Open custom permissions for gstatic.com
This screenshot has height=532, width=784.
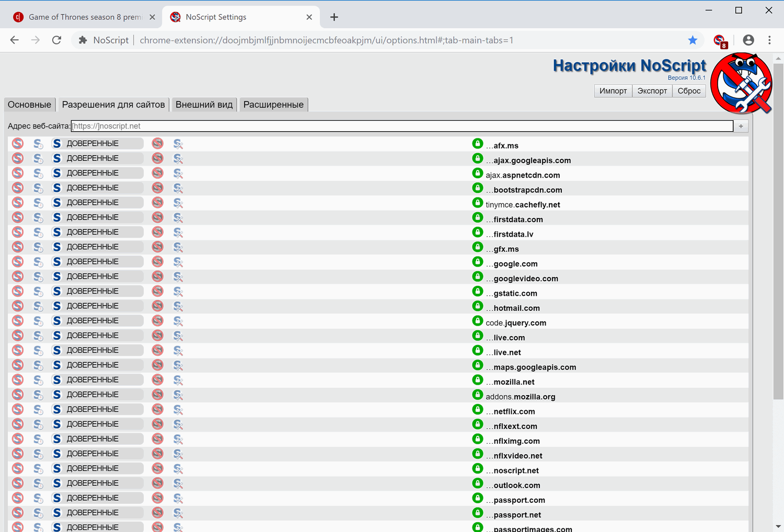(178, 291)
